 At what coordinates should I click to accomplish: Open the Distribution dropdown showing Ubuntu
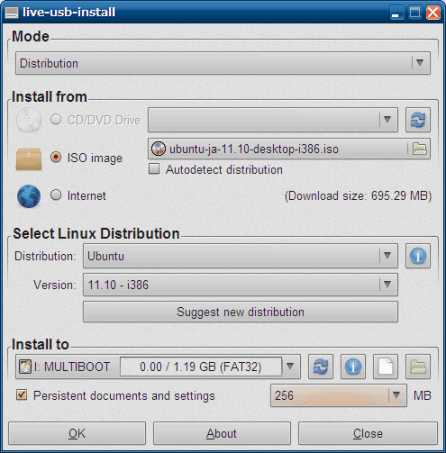pos(240,256)
